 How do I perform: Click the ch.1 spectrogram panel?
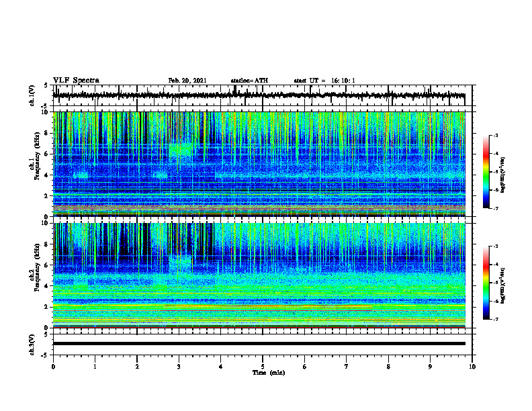tap(259, 164)
